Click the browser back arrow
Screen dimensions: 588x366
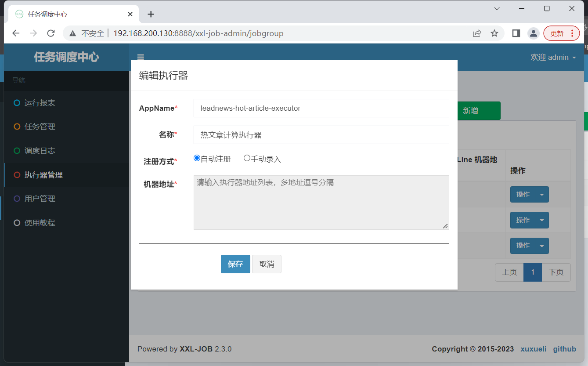coord(16,33)
